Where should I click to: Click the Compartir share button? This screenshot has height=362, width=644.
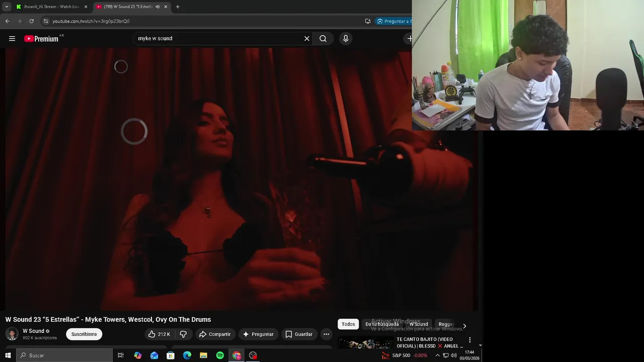coord(214,334)
